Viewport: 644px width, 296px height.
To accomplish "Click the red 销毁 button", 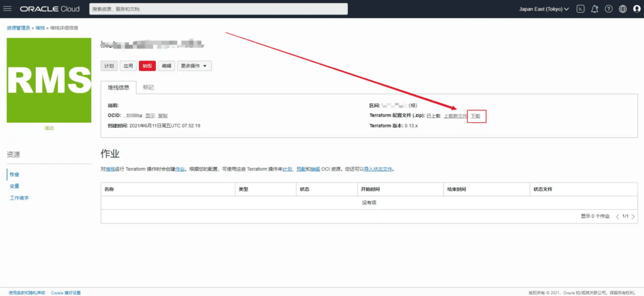I will click(147, 65).
